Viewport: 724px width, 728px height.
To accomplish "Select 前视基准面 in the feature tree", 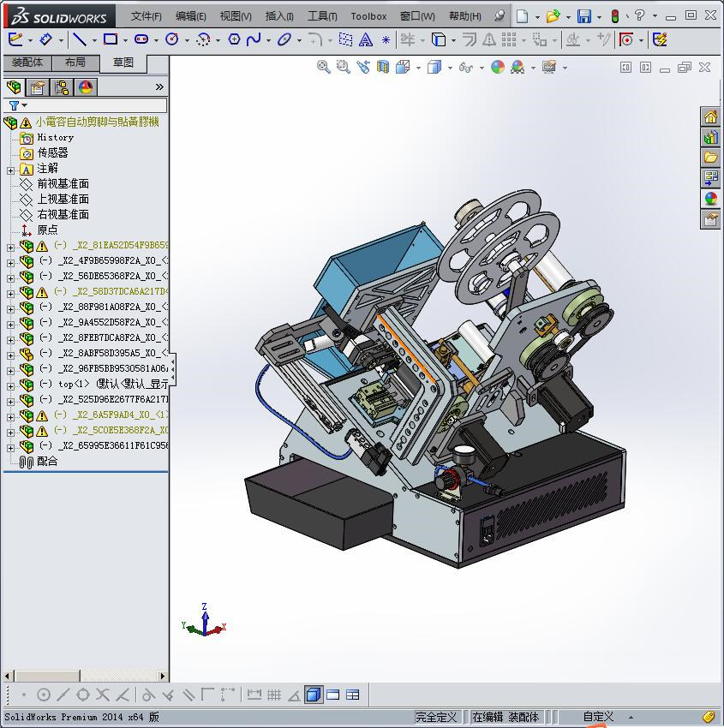I will coord(63,184).
